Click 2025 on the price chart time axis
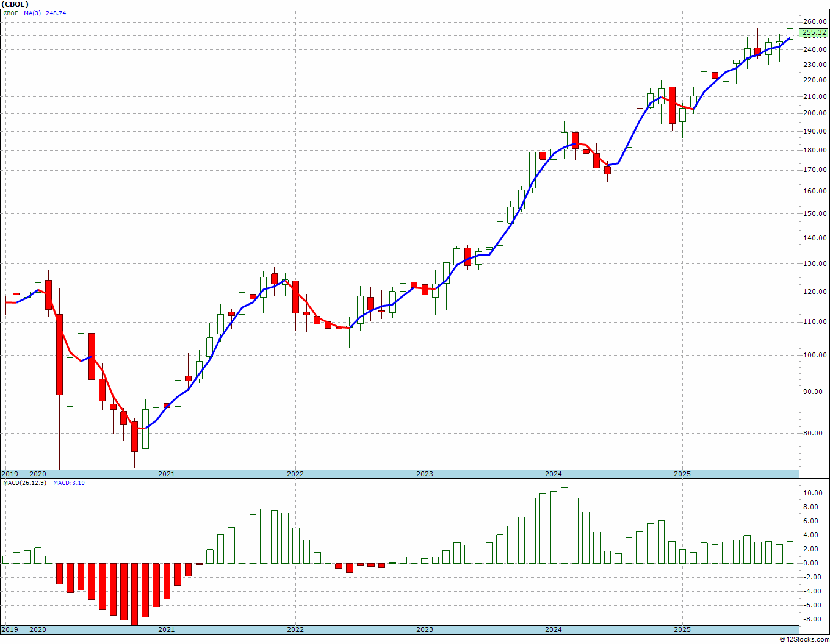 (x=682, y=474)
